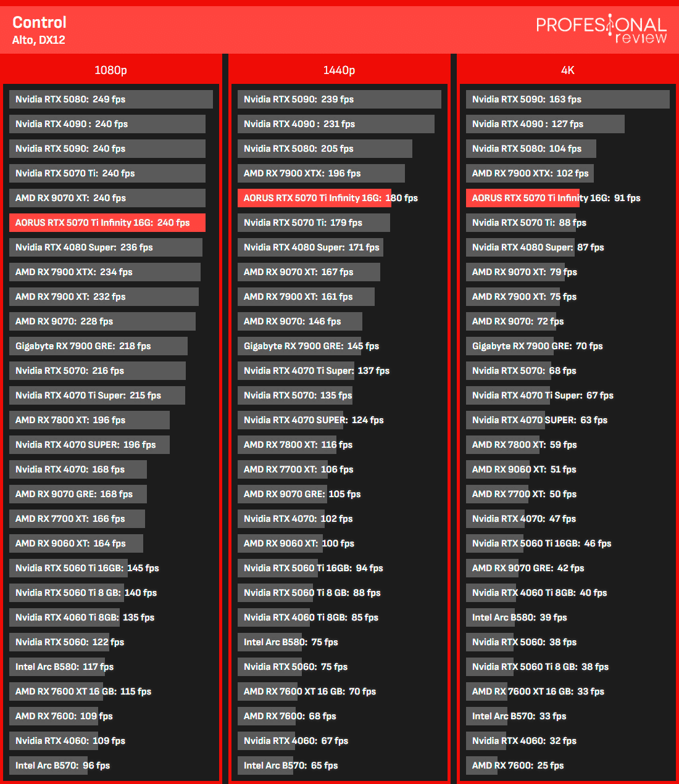Screen dimensions: 679x784
Task: Click AMD RX 7700 XT: 106 fps bar
Action: [283, 469]
